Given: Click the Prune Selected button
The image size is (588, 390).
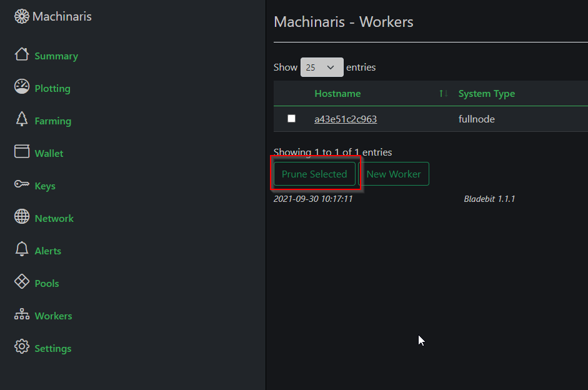Looking at the screenshot, I should click(314, 174).
